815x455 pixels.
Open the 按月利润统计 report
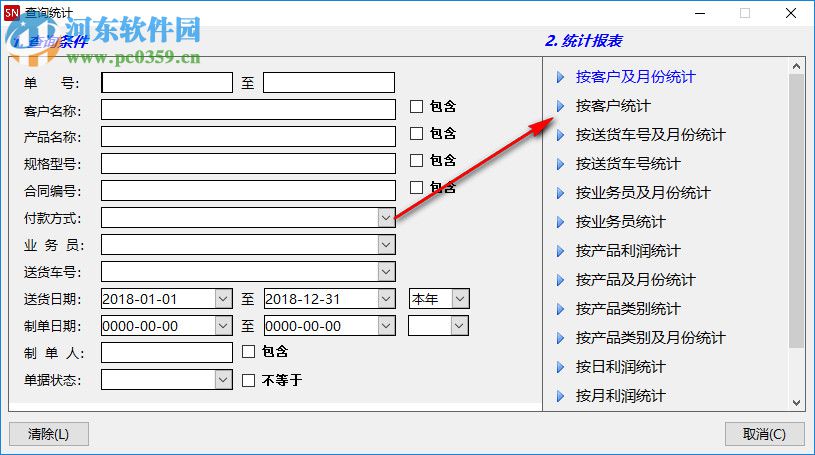coord(621,396)
